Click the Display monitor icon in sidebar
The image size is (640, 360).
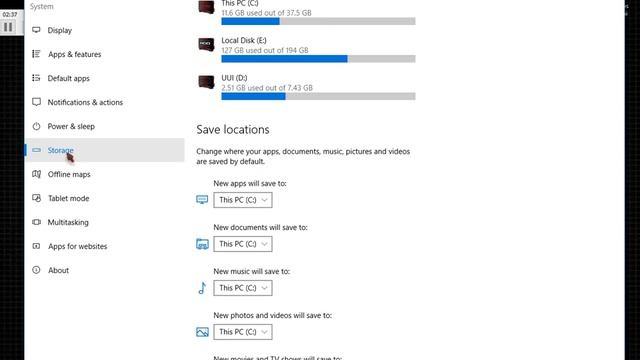(36, 30)
